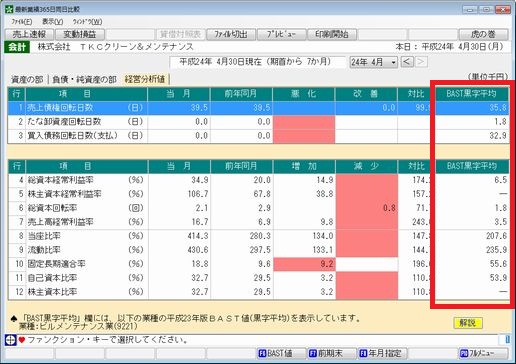Viewport: 516px width, 364px height.
Task: Switch to 資産の部 tab
Action: 27,79
